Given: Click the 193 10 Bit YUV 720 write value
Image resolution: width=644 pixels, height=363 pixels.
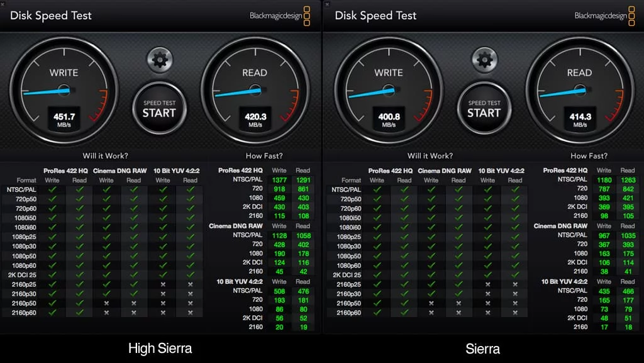Looking at the screenshot, I should click(279, 300).
